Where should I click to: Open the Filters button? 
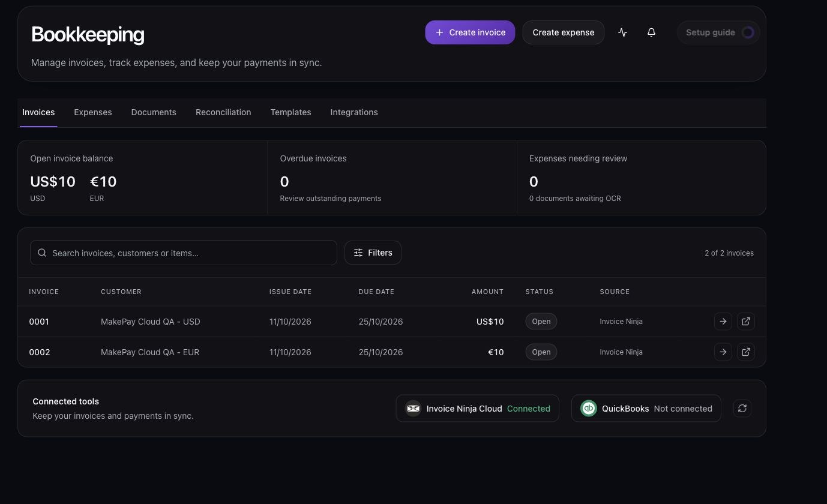point(373,253)
